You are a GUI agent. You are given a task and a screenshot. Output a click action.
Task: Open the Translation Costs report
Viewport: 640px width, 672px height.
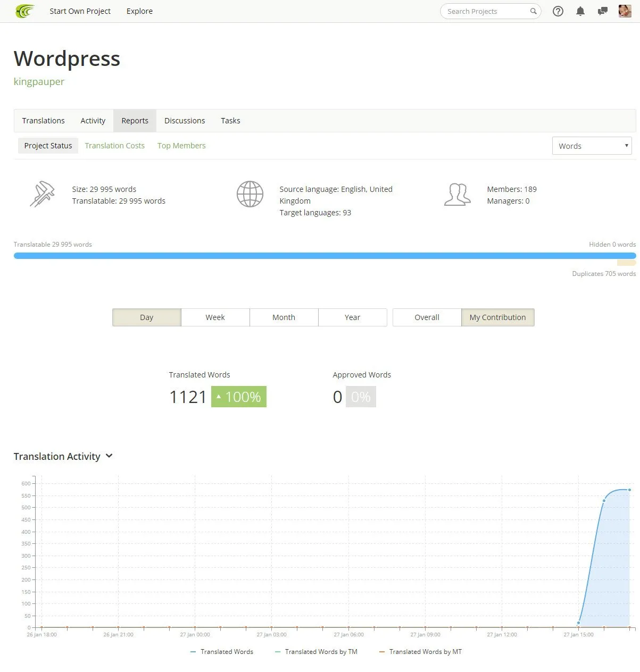(x=115, y=146)
